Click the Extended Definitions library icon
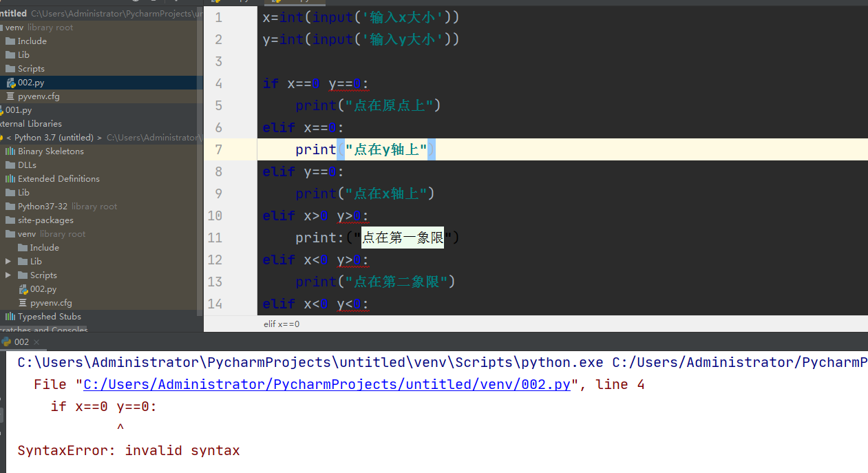Screen dimensions: 868x473 pos(10,179)
